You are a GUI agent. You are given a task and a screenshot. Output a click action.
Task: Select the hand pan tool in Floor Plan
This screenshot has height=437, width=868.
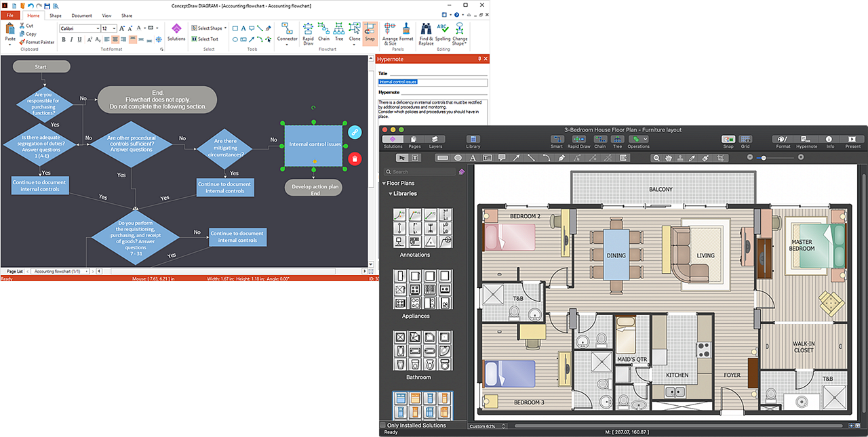coord(669,158)
